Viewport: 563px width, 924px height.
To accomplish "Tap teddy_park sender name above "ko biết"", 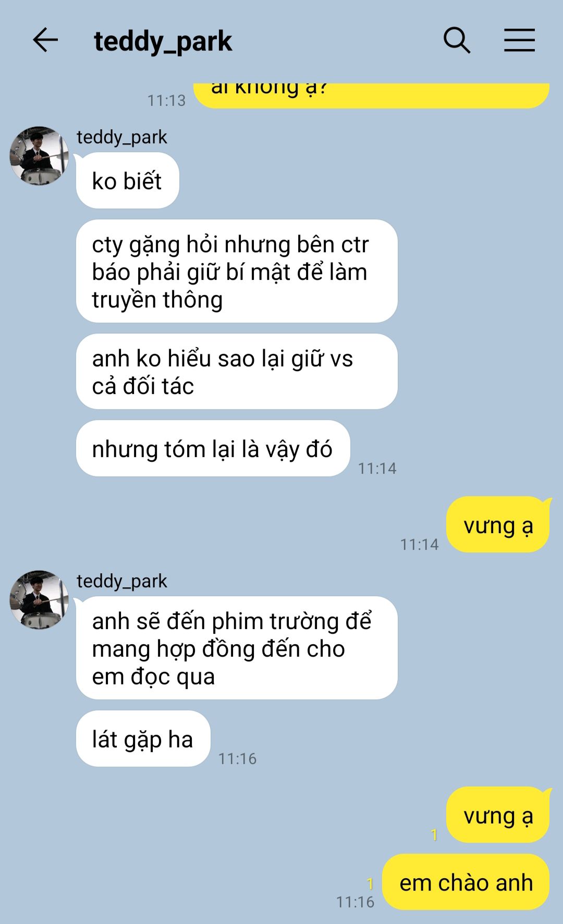I will [x=122, y=137].
